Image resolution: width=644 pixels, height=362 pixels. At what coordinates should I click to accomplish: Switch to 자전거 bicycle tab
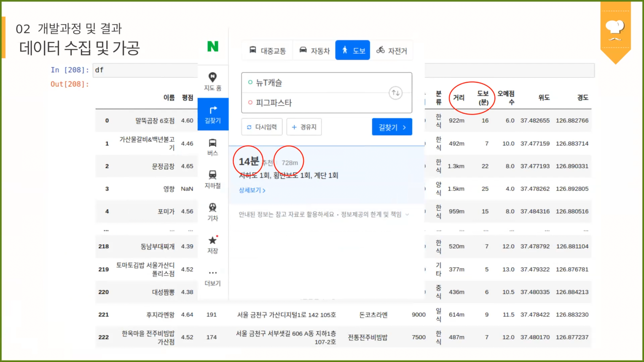pos(391,50)
